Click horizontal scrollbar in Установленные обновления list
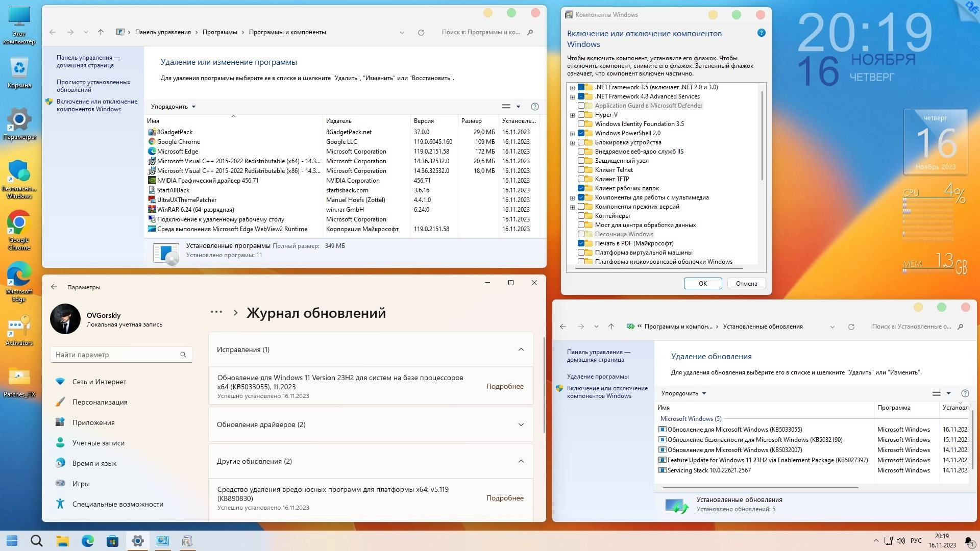 point(761,488)
